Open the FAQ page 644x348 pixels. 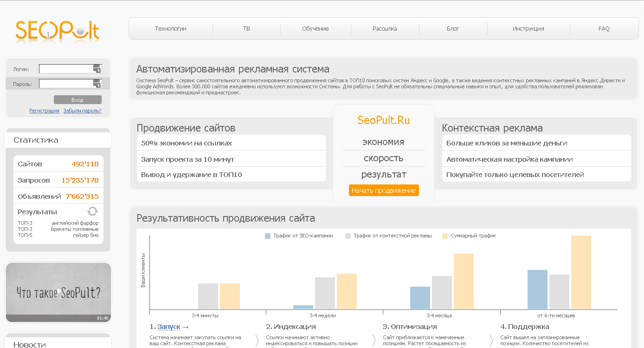point(604,28)
